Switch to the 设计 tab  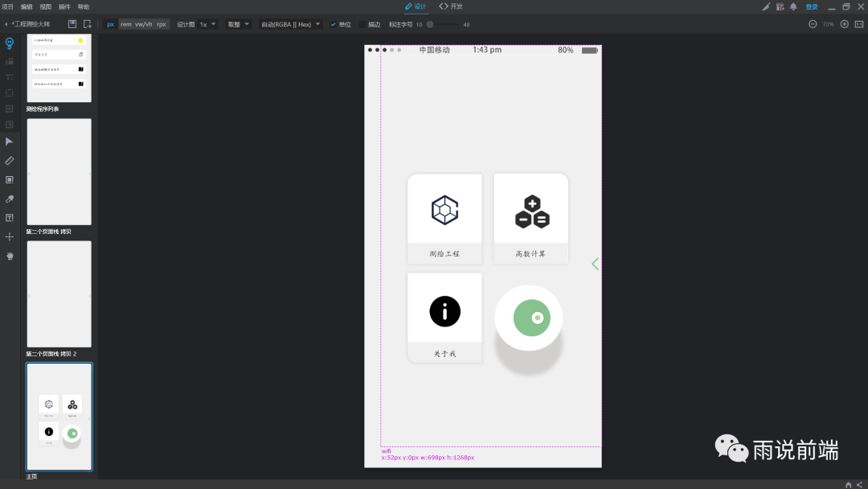416,6
